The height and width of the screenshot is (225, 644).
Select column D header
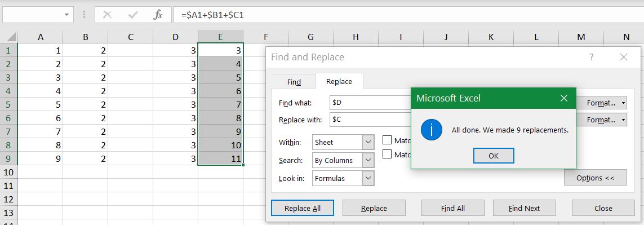coord(175,37)
